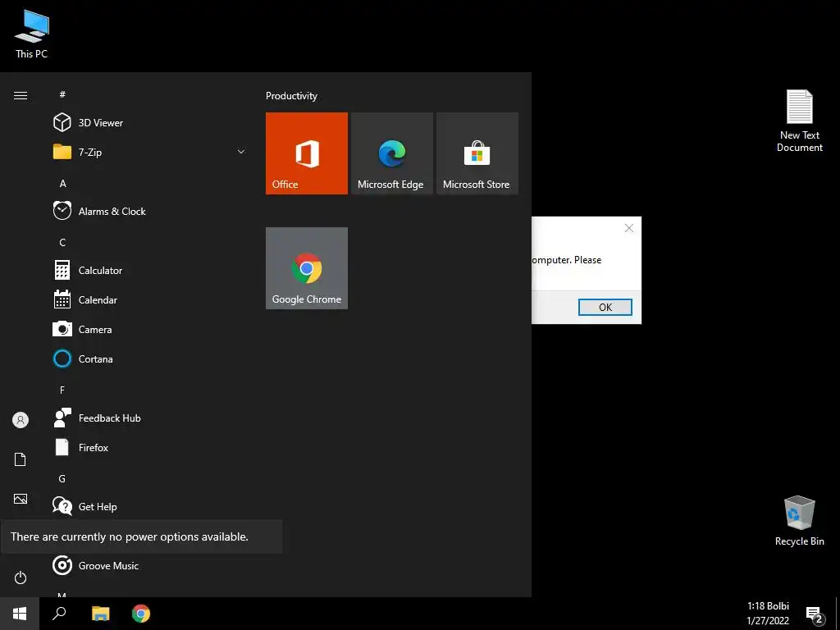Click the Office tile
Image resolution: width=840 pixels, height=630 pixels.
[x=307, y=153]
